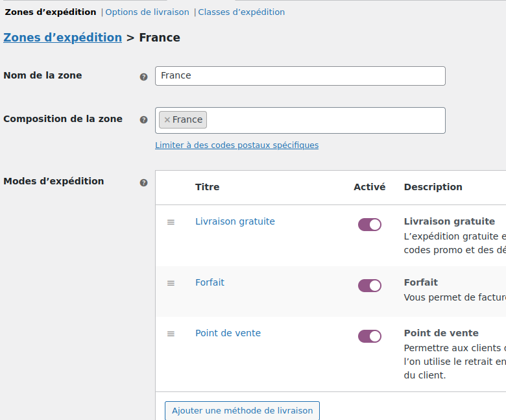Open Limiter à des codes postaux spécifiques

tap(237, 145)
